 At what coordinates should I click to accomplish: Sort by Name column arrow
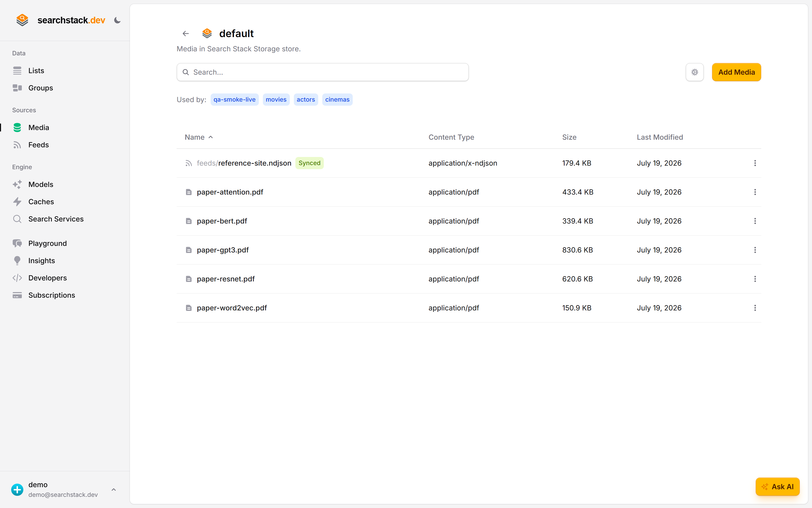[211, 137]
